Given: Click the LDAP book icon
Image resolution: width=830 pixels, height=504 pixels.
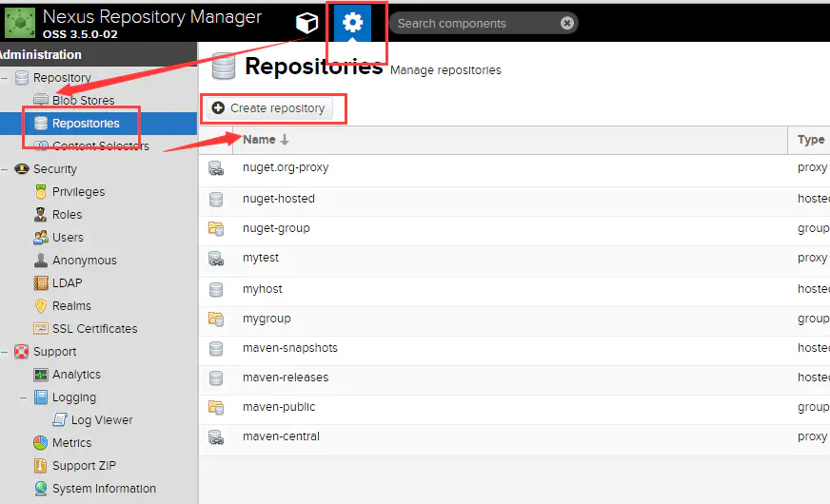Looking at the screenshot, I should pos(40,283).
